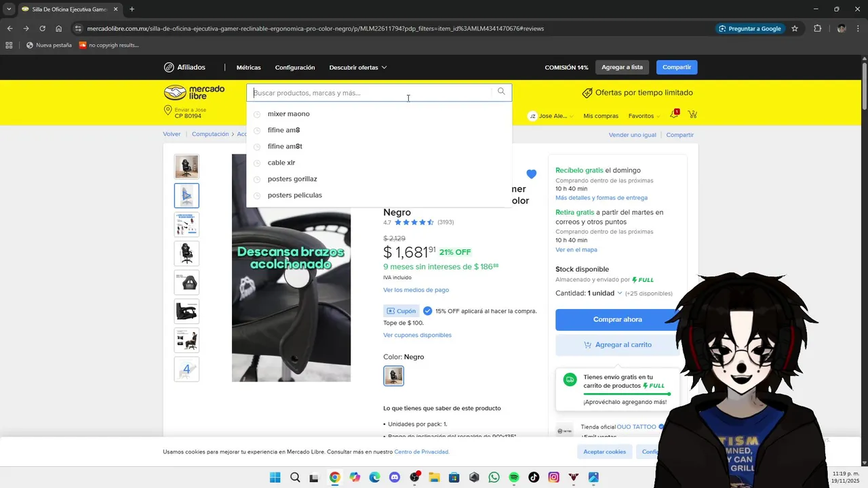Click the Cupón tag

click(x=401, y=311)
